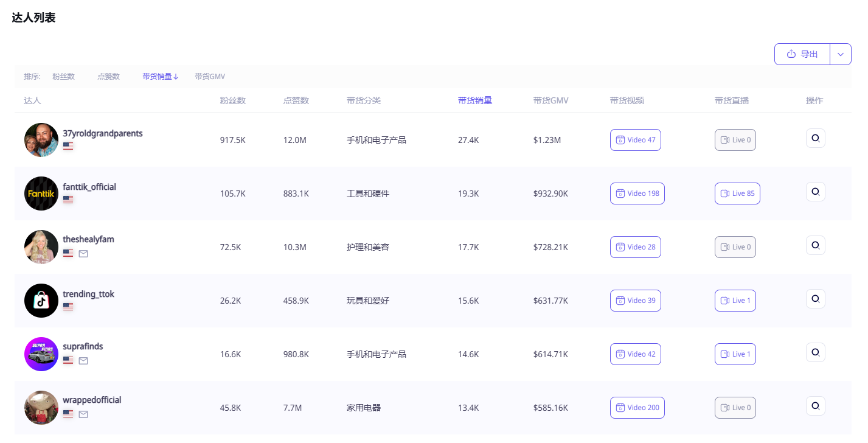This screenshot has height=443, width=868.
Task: Click the envelope icon beneath wrappedofficial
Action: click(x=83, y=414)
